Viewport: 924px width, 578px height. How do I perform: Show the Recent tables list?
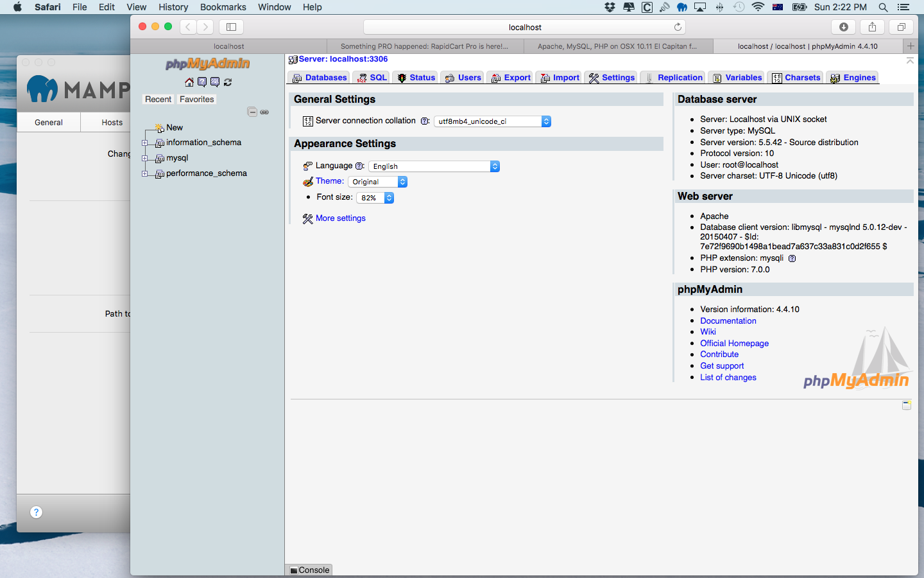(x=158, y=100)
